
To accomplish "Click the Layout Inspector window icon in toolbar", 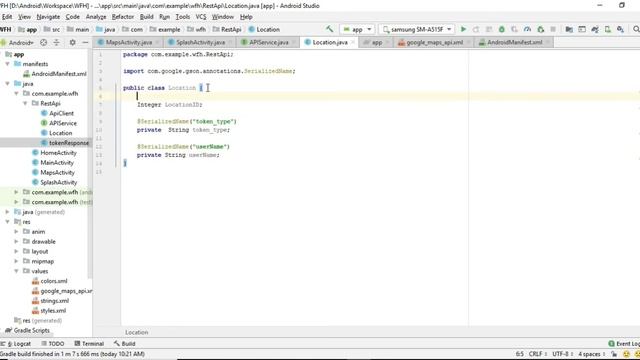I will (582, 29).
